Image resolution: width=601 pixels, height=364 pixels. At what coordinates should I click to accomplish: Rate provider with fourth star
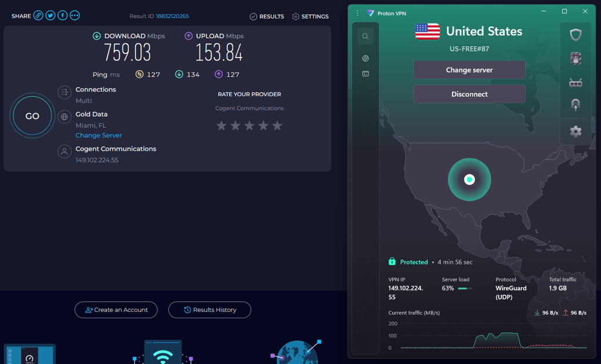point(264,125)
